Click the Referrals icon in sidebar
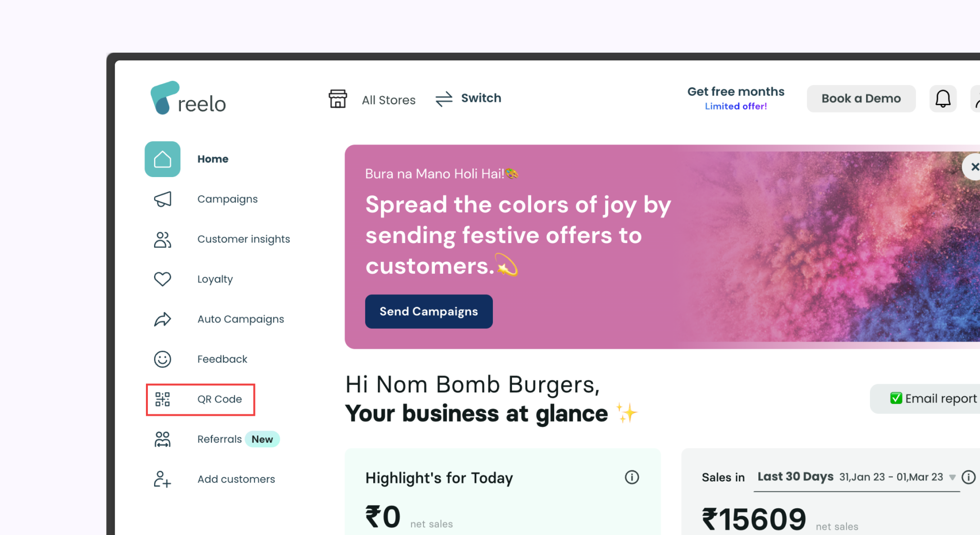 [162, 439]
